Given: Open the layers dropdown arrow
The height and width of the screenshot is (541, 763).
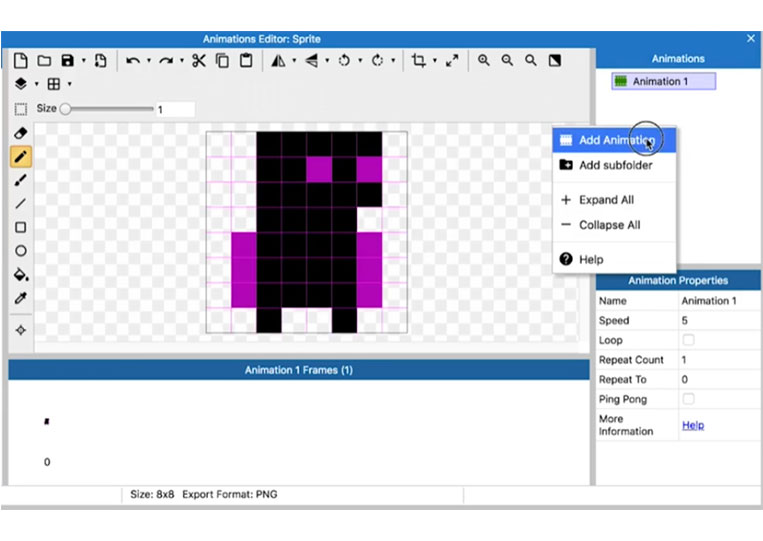Looking at the screenshot, I should (x=36, y=84).
